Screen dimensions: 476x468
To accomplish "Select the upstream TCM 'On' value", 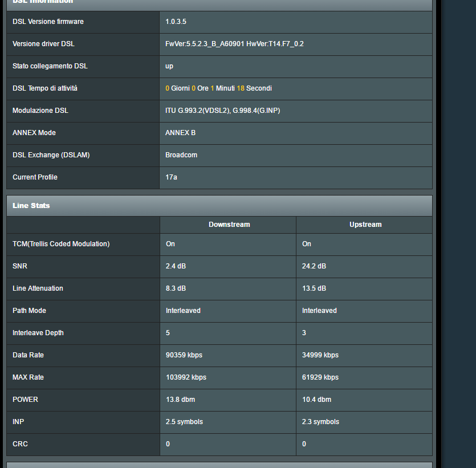I will 307,244.
